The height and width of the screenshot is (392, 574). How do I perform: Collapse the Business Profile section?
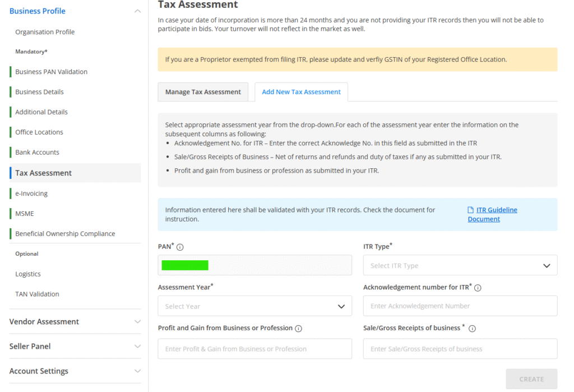137,11
